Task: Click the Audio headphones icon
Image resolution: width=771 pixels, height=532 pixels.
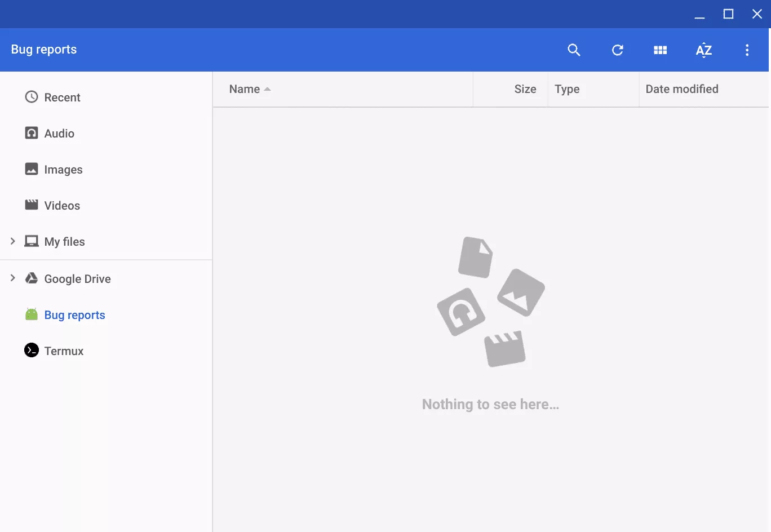Action: tap(32, 133)
